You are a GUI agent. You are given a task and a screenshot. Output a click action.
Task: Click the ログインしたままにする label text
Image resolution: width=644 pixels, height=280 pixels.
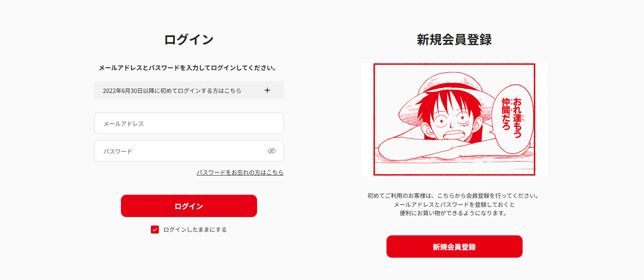pyautogui.click(x=195, y=230)
